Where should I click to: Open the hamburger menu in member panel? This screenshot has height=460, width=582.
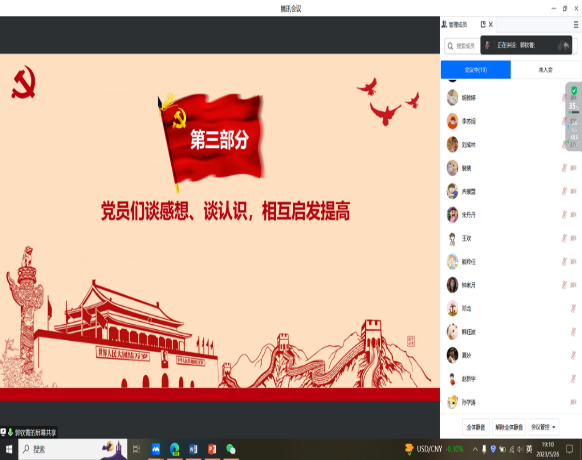[x=576, y=25]
